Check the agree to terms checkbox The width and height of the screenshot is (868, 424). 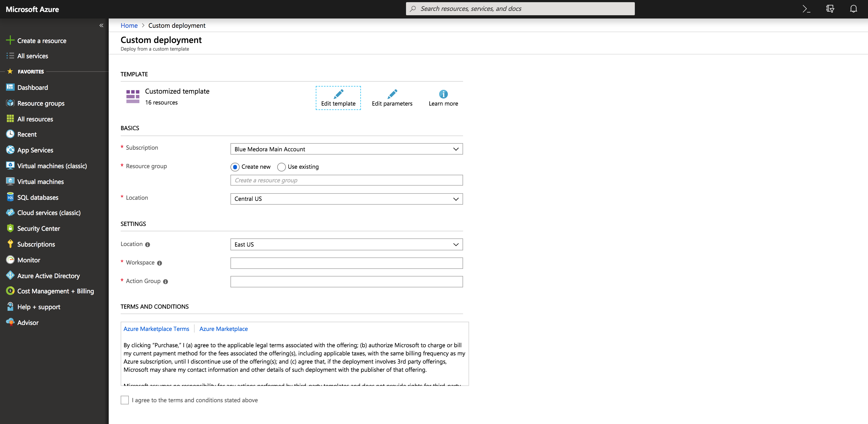125,400
